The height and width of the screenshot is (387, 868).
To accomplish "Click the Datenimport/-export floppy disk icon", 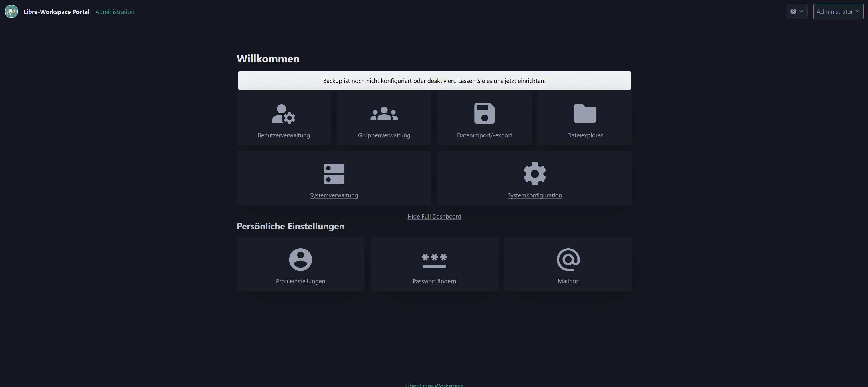I will pos(485,114).
